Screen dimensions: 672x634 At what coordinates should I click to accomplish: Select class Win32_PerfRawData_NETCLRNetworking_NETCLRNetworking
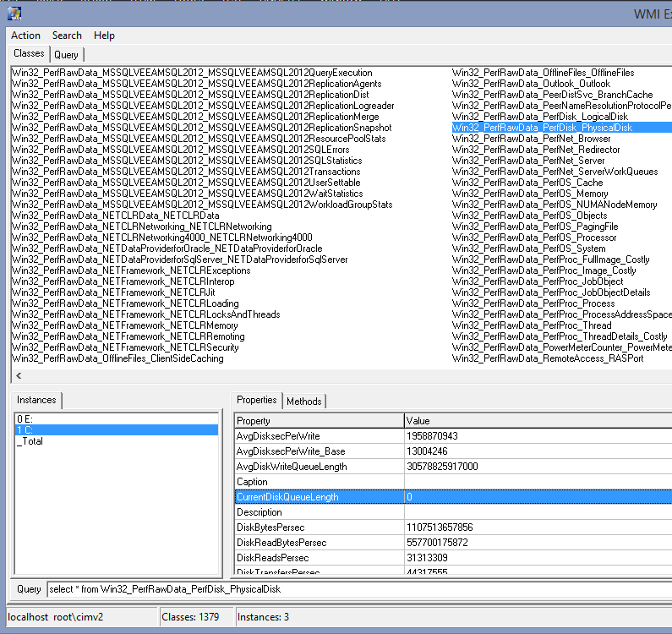pos(142,227)
